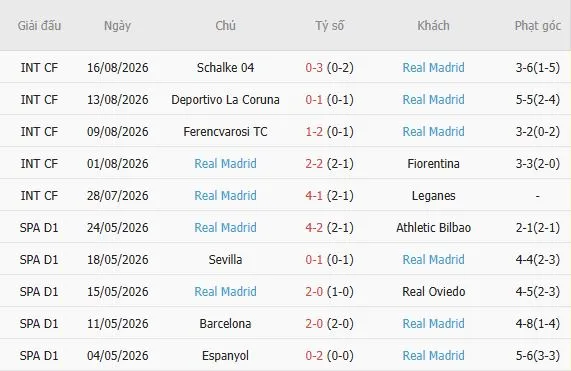Open Sevilla team name
571x371 pixels.
tap(225, 260)
